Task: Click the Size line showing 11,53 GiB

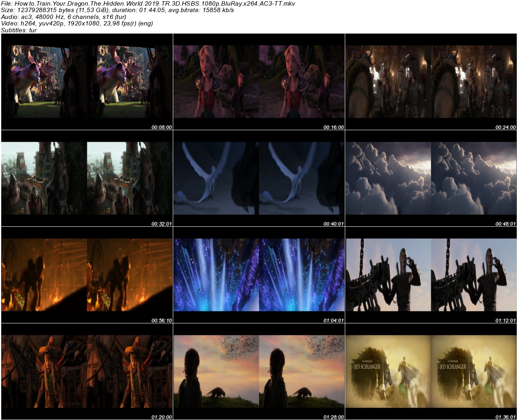Action: (x=118, y=10)
